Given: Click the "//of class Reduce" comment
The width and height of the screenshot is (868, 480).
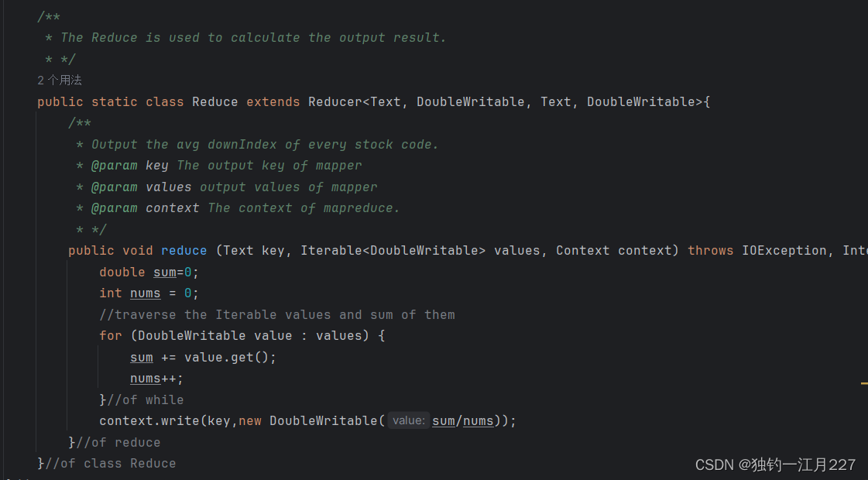Looking at the screenshot, I should click(x=111, y=464).
